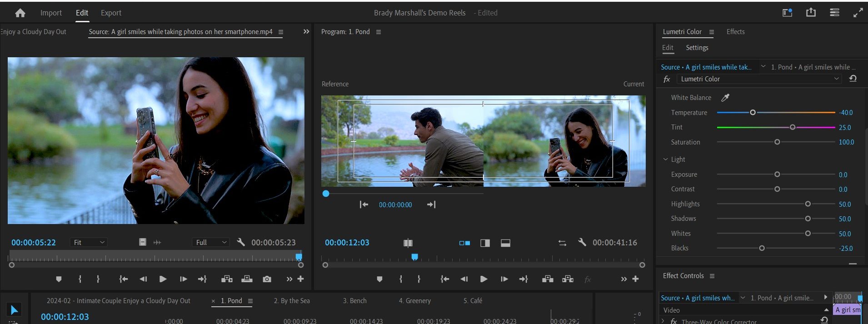Add a marker in the Source monitor
The height and width of the screenshot is (324, 868).
[59, 279]
